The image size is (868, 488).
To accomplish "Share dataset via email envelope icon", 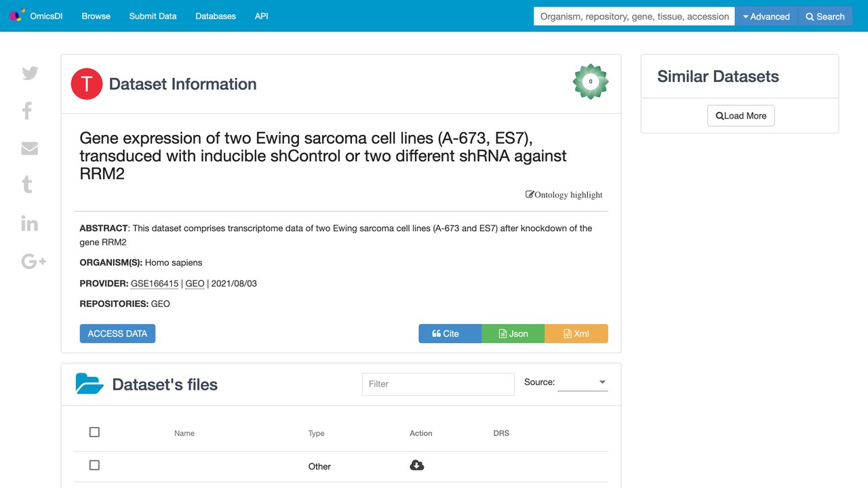I will [30, 148].
